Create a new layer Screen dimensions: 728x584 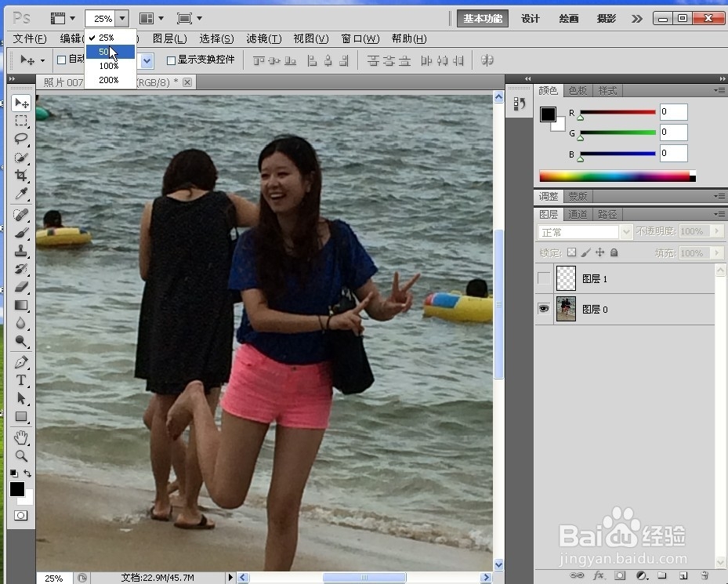click(x=683, y=575)
